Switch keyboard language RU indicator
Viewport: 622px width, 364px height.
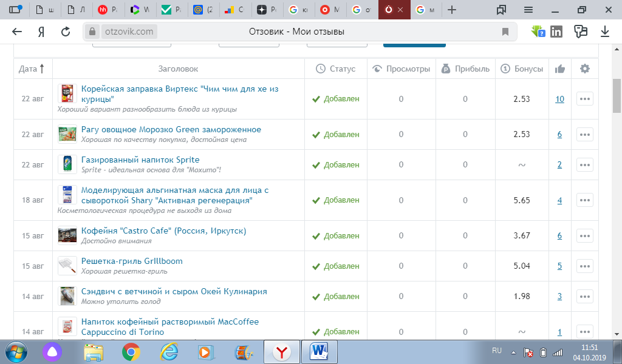click(x=497, y=351)
